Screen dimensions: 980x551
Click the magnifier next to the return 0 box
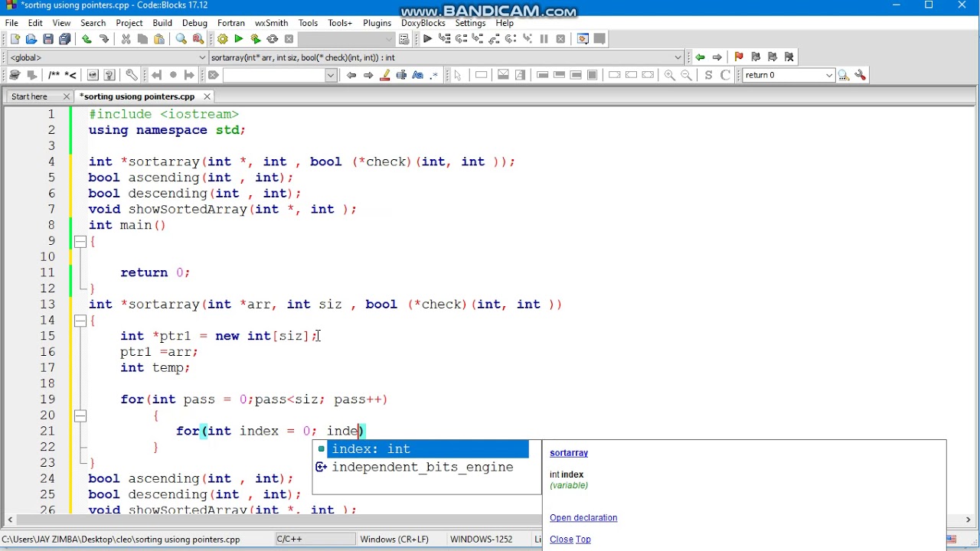coord(844,75)
